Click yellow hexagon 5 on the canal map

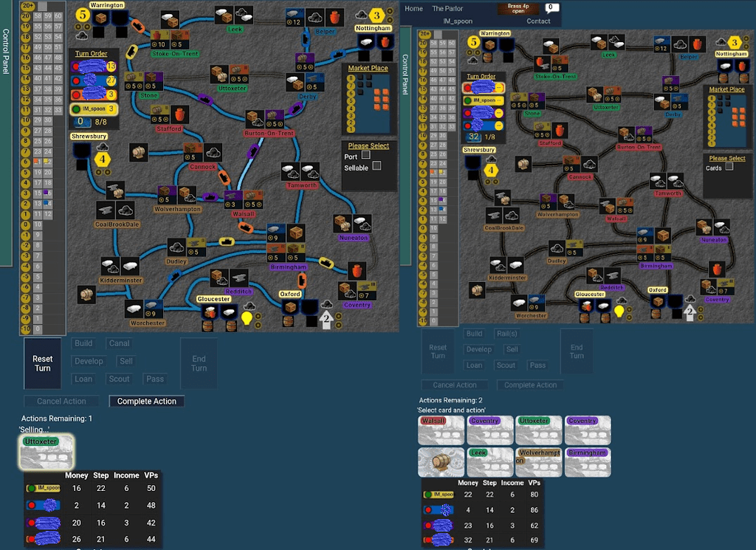pos(83,15)
